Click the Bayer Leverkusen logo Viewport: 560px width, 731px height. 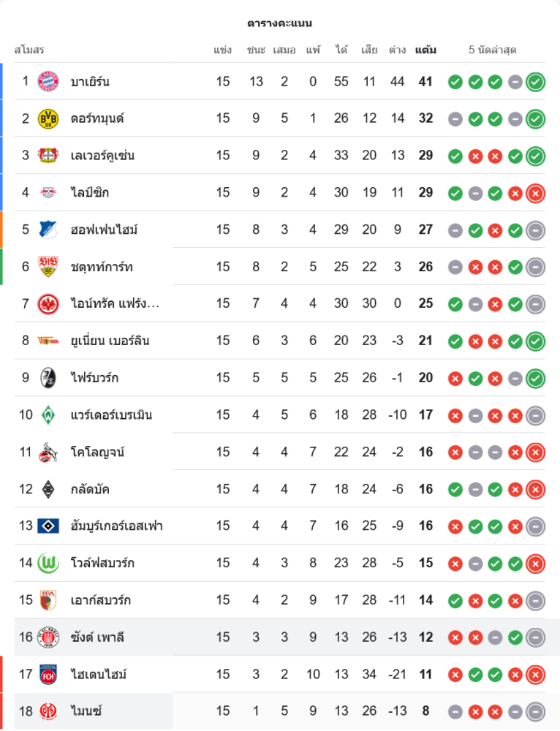pyautogui.click(x=48, y=156)
